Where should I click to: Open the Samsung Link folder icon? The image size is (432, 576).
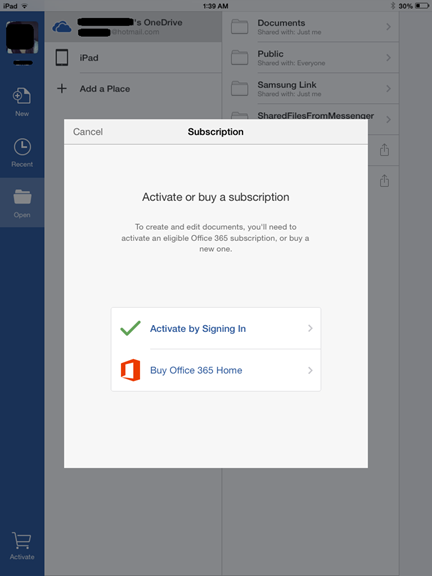pyautogui.click(x=240, y=89)
